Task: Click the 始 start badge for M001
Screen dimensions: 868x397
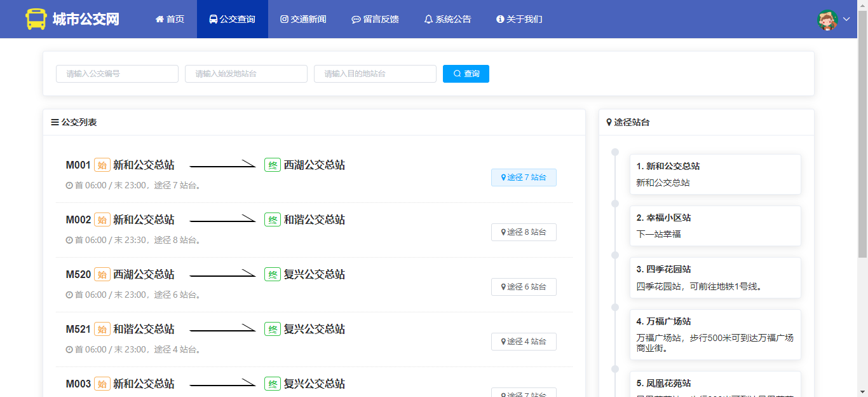Action: click(x=102, y=165)
